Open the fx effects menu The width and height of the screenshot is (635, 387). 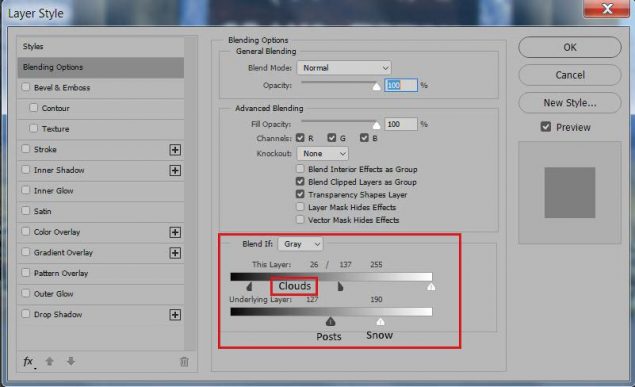point(28,361)
